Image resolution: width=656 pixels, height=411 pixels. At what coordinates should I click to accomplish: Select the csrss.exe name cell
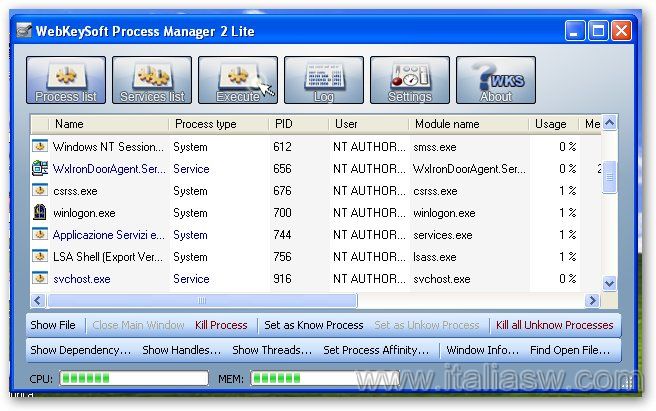pyautogui.click(x=75, y=191)
